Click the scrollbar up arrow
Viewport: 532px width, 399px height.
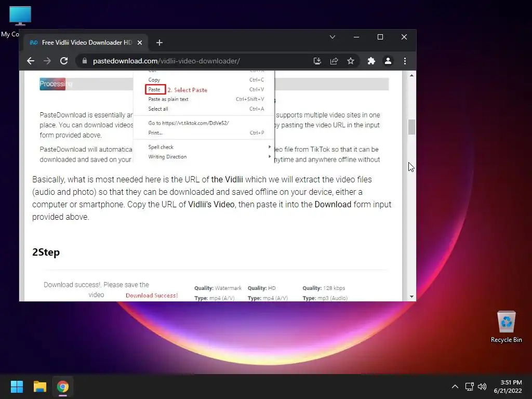pos(411,75)
